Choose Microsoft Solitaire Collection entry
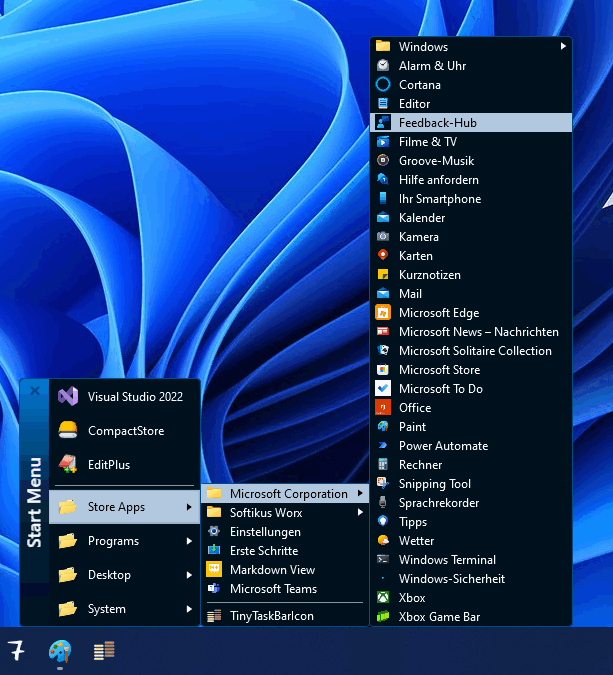 474,351
